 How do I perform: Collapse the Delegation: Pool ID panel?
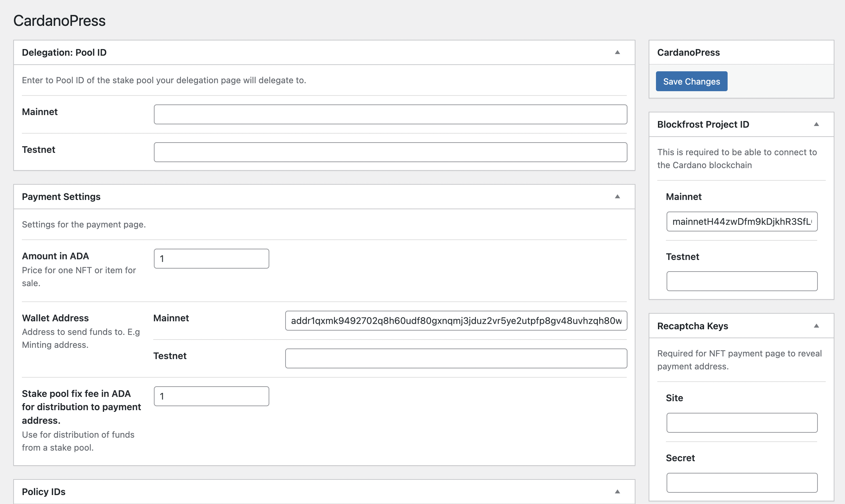(617, 52)
